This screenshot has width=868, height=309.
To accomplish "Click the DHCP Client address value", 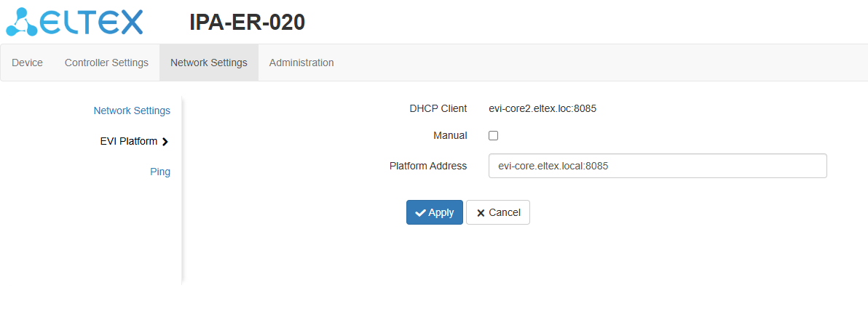I will point(542,108).
